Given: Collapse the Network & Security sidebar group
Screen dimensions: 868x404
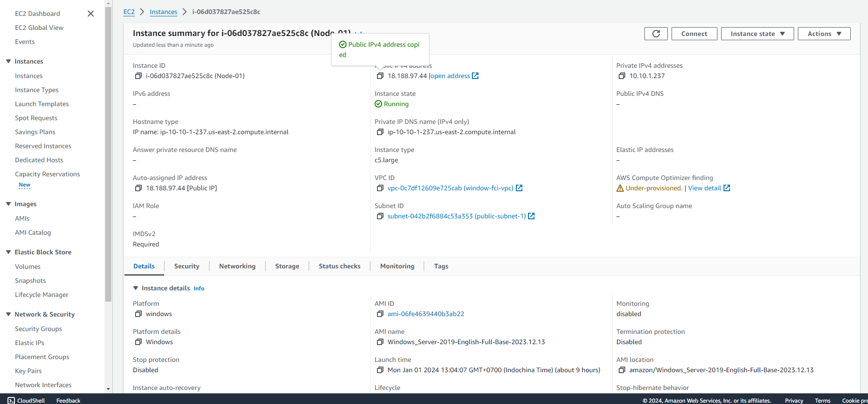Looking at the screenshot, I should [8, 314].
